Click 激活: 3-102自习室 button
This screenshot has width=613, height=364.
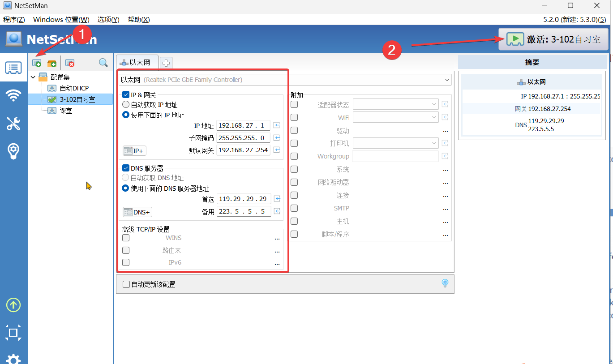click(x=554, y=39)
